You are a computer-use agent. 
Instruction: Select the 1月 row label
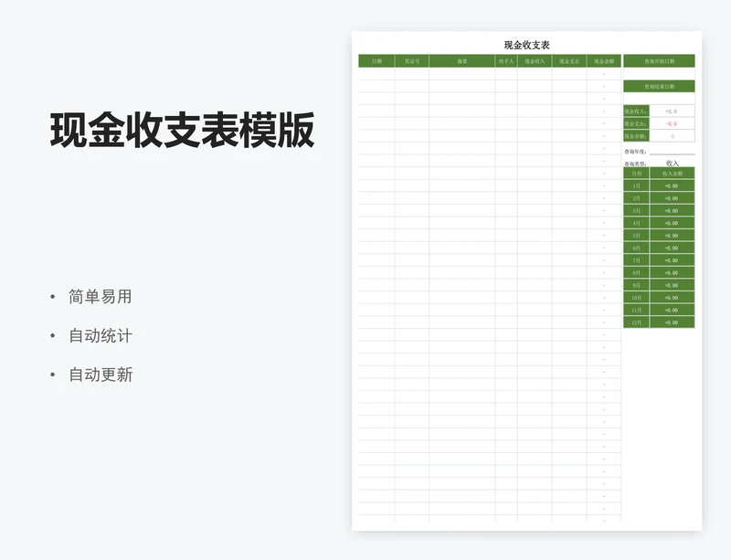pos(636,185)
